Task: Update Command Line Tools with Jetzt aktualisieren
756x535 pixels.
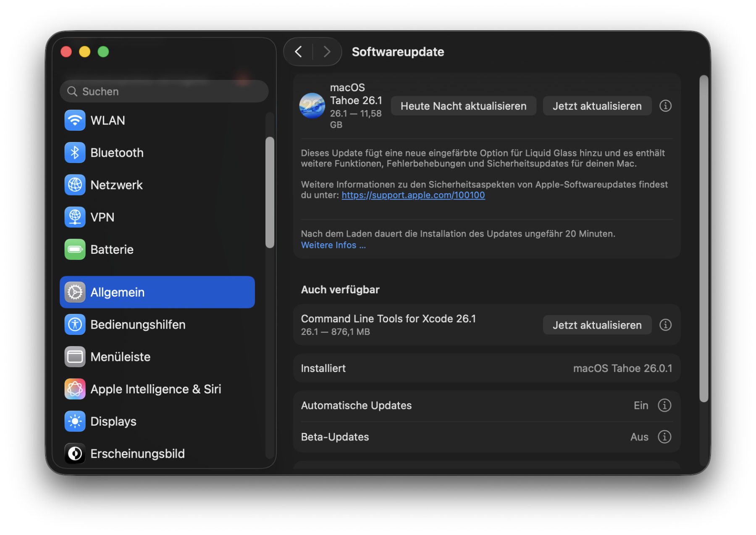Action: coord(597,325)
